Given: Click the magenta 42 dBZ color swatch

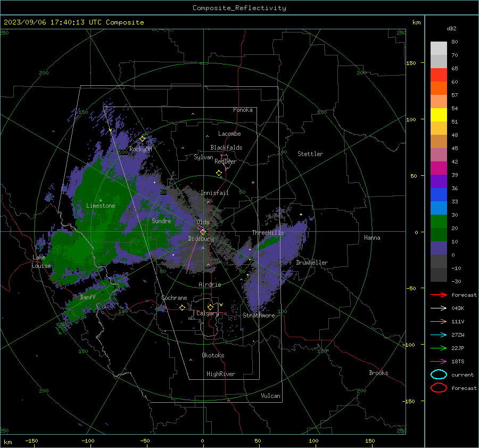Looking at the screenshot, I should coord(439,168).
